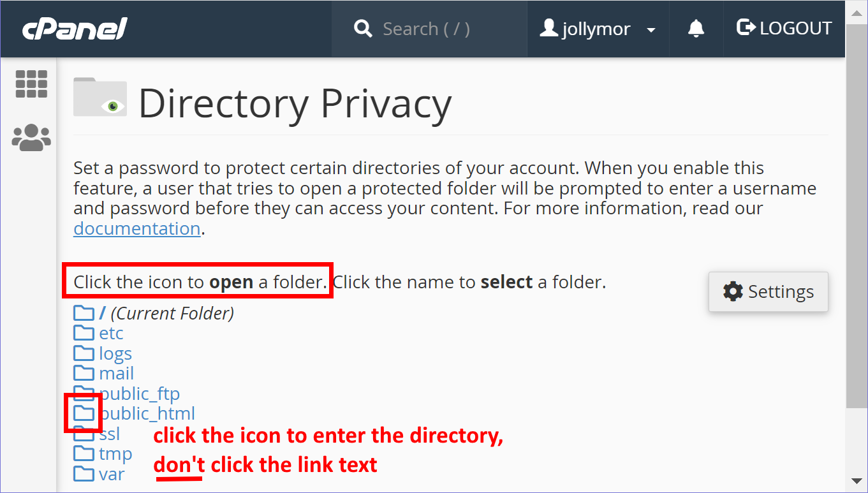Viewport: 868px width, 493px height.
Task: Open the mail folder icon
Action: point(84,372)
